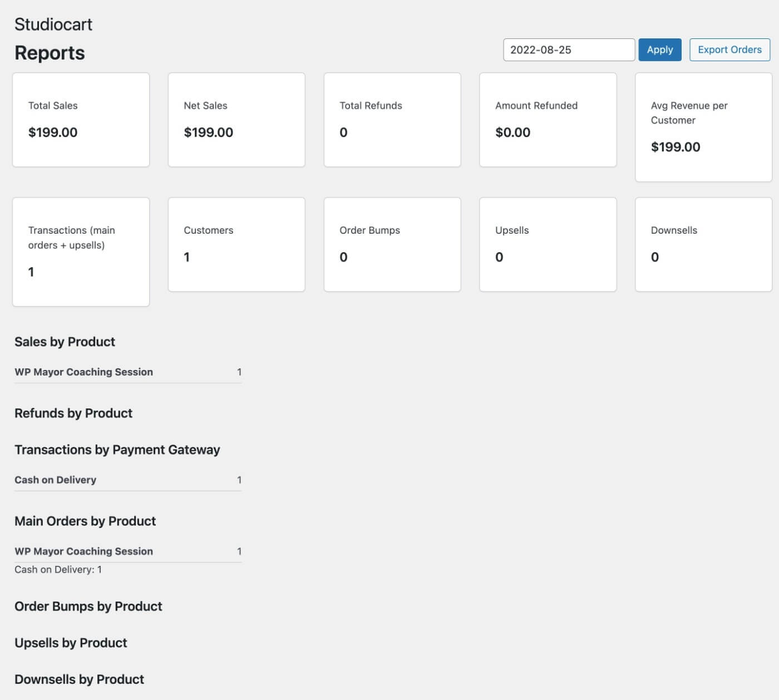Select the Total Sales card label
Image resolution: width=779 pixels, height=700 pixels.
(x=53, y=105)
